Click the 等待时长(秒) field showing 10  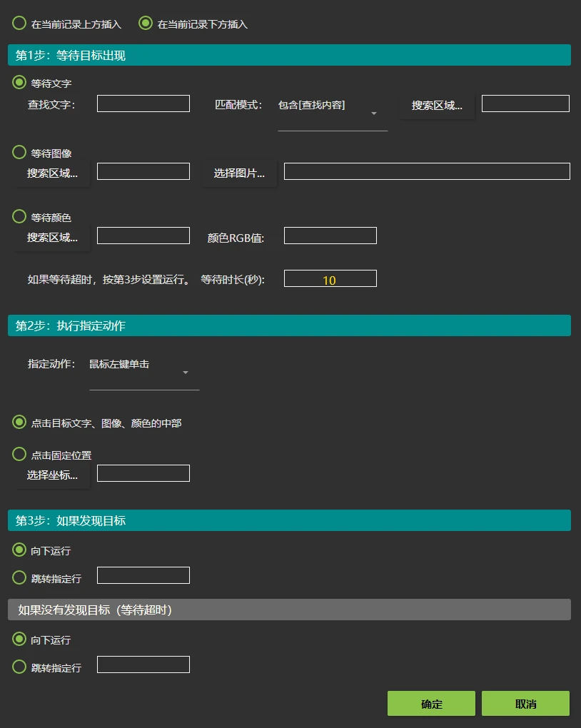330,279
